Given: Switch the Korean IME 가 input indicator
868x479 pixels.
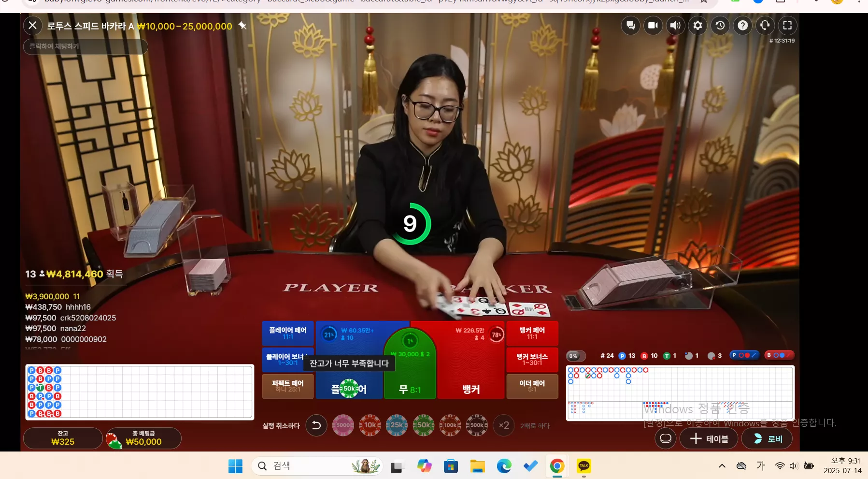Looking at the screenshot, I should 761,466.
